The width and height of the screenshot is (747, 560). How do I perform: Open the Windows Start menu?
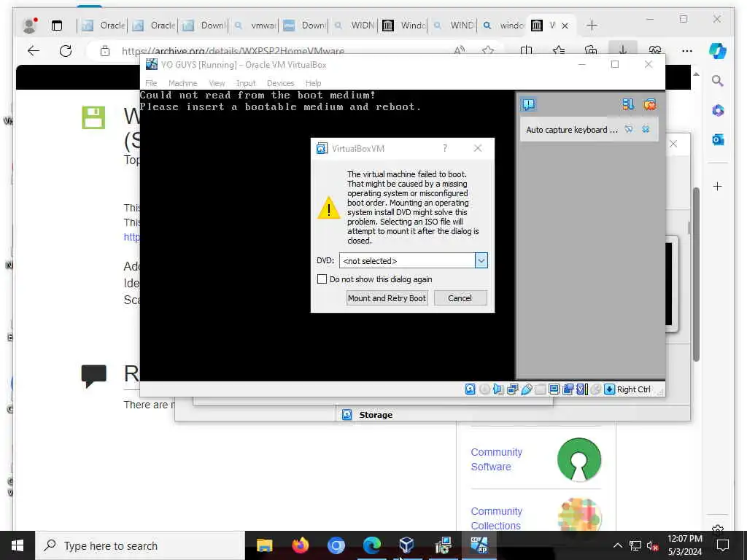(18, 545)
